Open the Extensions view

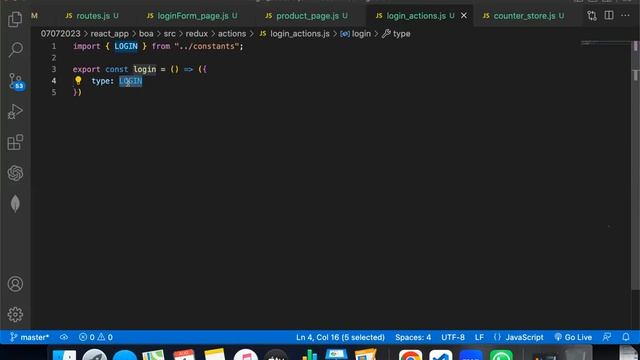point(15,142)
